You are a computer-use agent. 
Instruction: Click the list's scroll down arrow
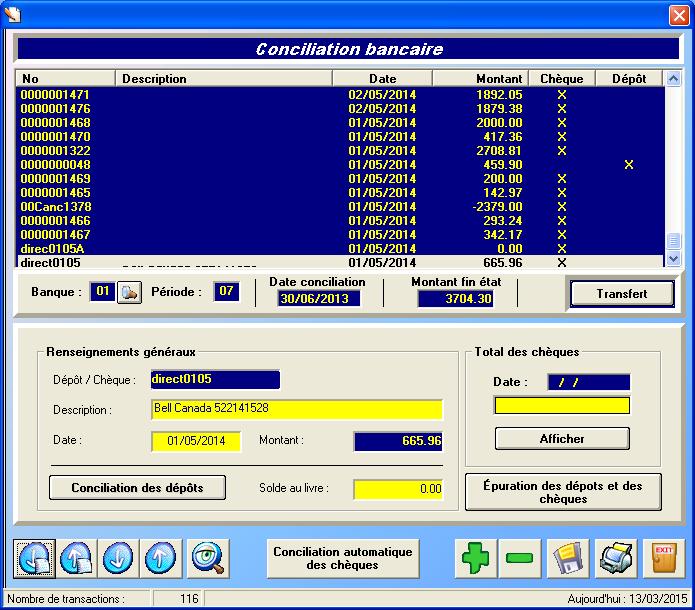[673, 259]
